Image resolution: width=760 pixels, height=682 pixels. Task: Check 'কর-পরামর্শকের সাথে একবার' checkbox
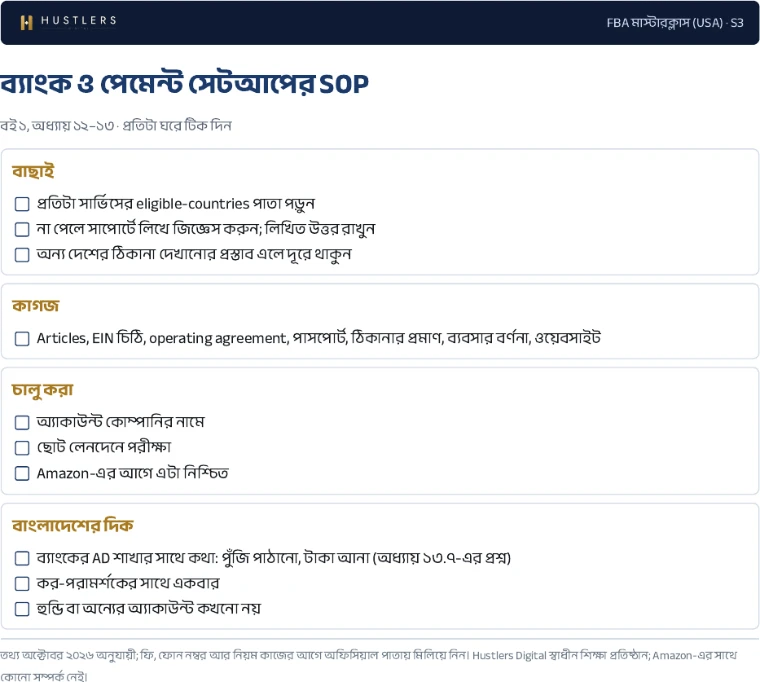(x=22, y=584)
